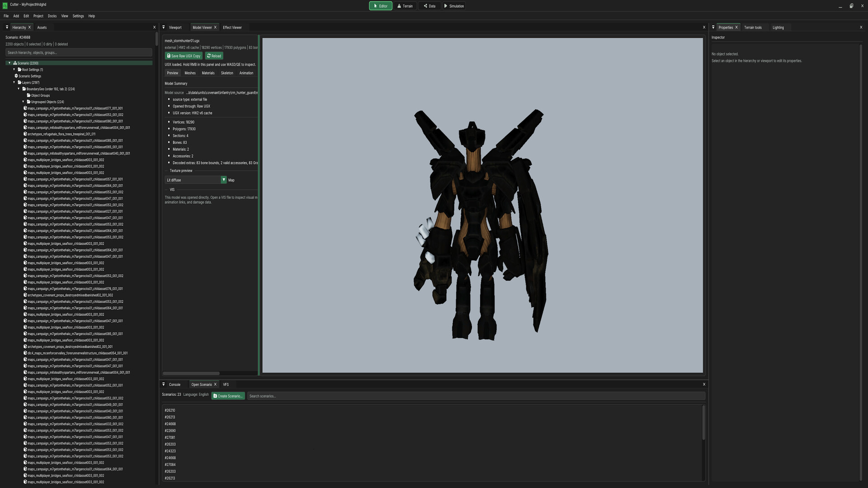Click the cube icon beside dlc4_maps_mcenforcervalley object
The width and height of the screenshot is (868, 488).
[25, 353]
